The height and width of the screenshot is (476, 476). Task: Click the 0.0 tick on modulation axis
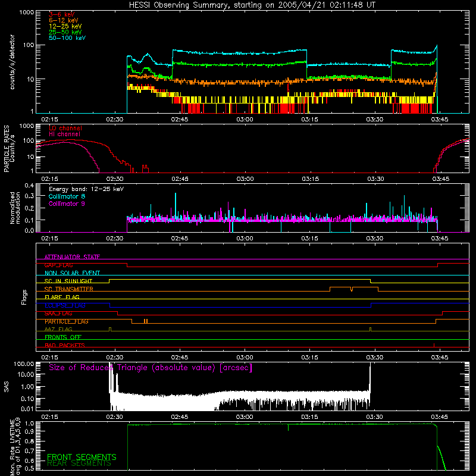[29, 230]
